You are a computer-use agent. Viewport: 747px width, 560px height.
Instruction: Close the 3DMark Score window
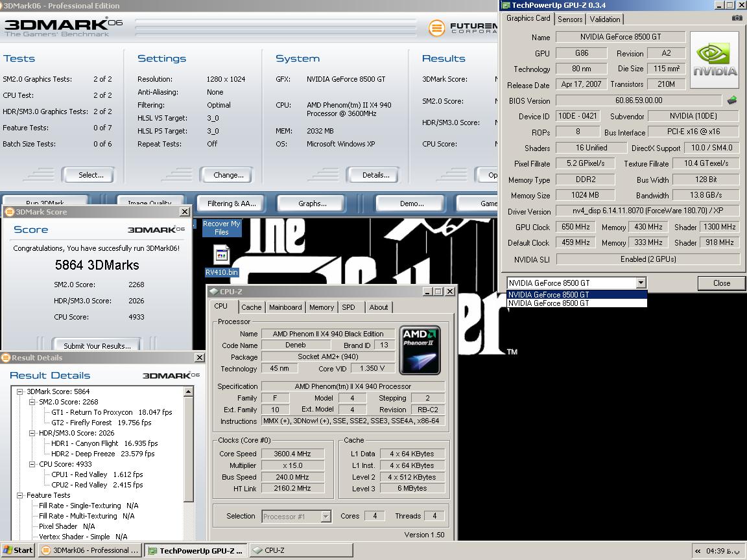coord(185,211)
